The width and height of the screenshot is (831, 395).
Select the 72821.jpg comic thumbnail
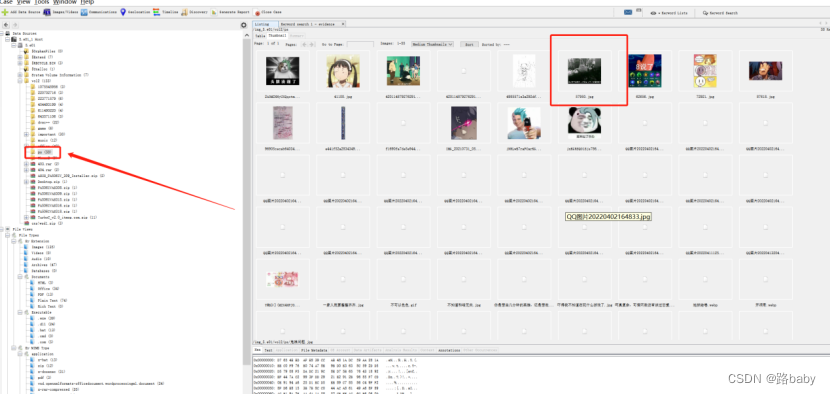705,71
